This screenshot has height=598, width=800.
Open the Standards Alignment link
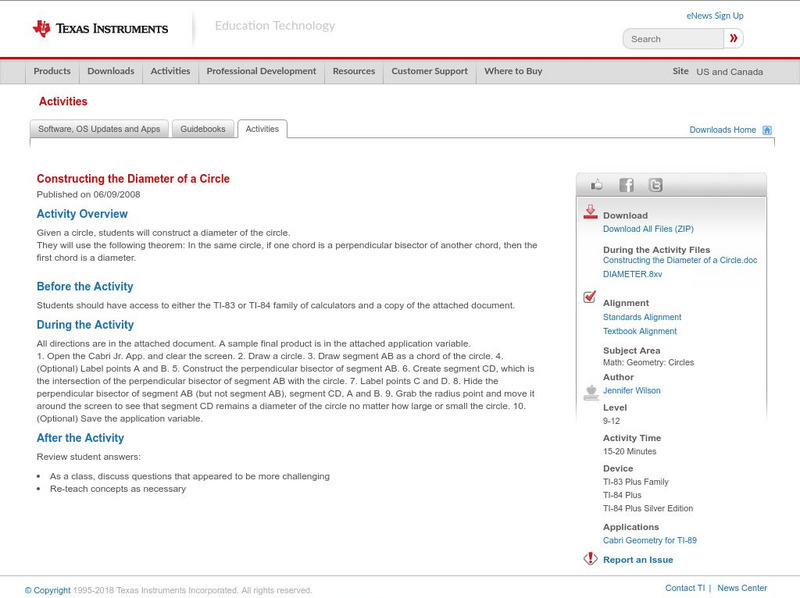pos(642,317)
